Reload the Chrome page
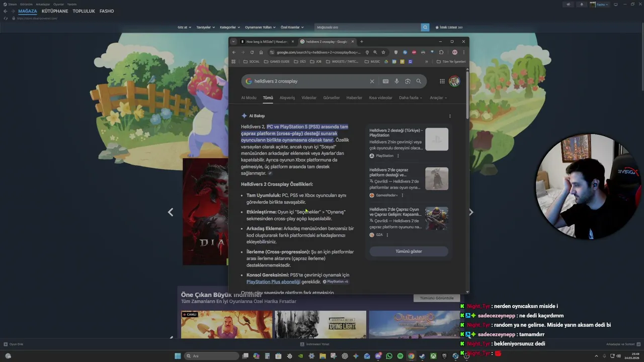644x362 pixels. coord(252,52)
